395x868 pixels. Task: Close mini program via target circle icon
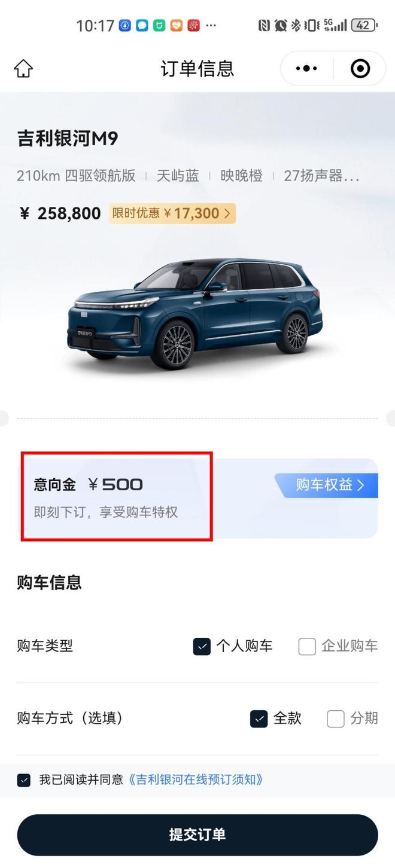coord(360,69)
